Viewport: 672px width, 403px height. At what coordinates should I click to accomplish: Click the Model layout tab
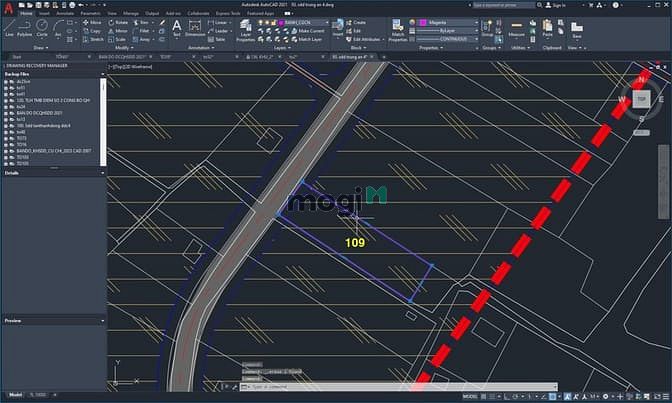[x=15, y=395]
